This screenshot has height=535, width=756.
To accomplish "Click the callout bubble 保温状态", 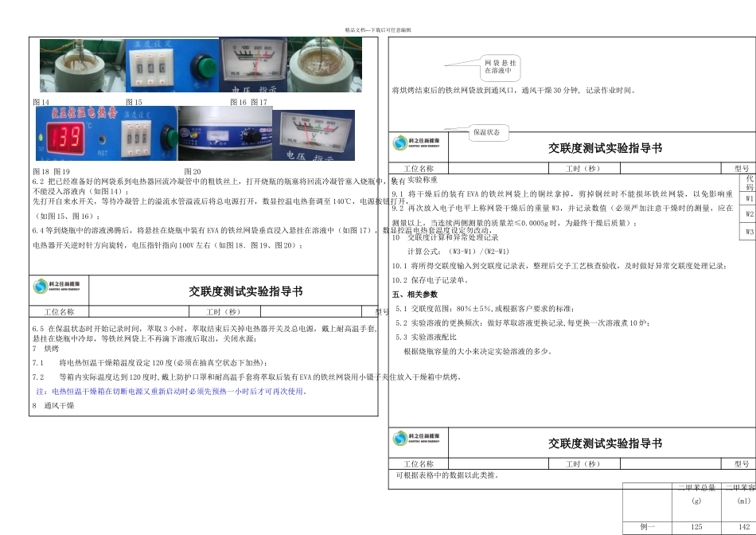I will (x=488, y=132).
